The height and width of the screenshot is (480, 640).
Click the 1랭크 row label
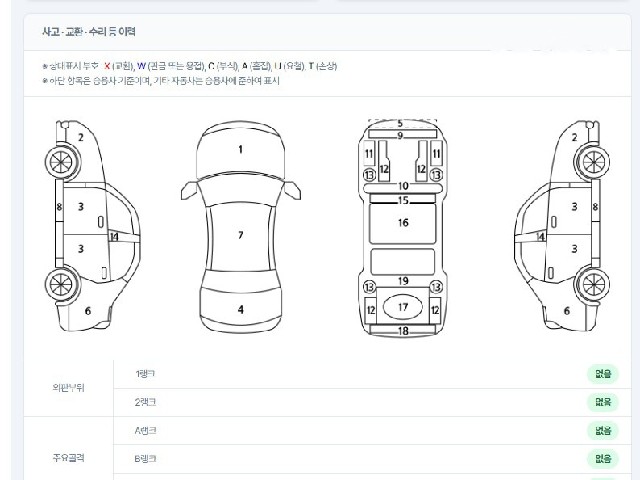(145, 374)
